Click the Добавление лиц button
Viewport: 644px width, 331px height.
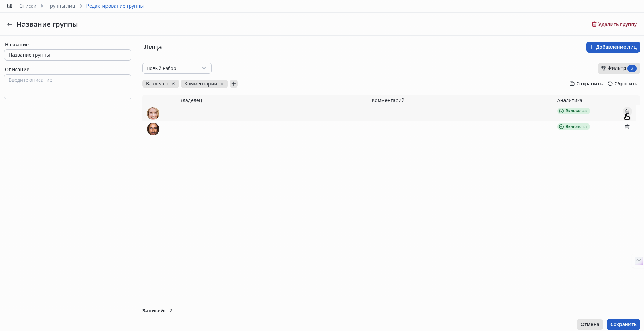pos(613,47)
